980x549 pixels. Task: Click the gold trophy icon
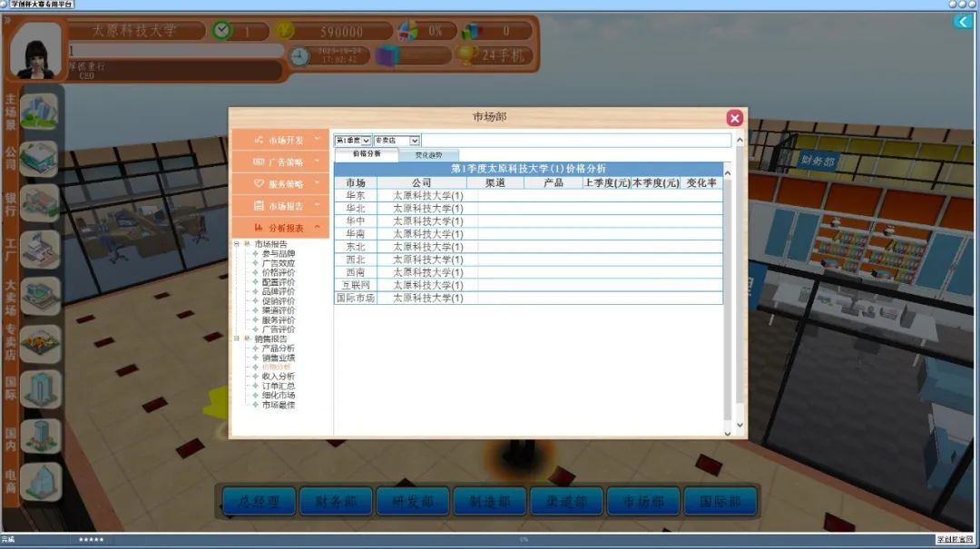point(466,54)
